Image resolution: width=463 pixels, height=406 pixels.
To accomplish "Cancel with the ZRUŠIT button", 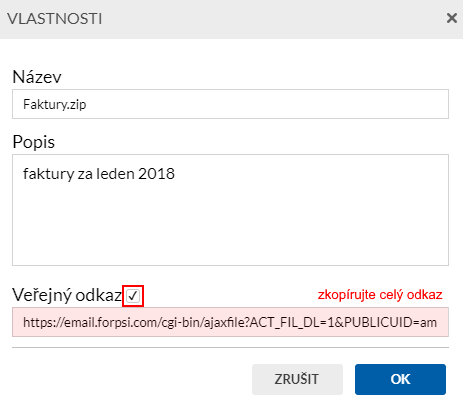I will pos(297,379).
